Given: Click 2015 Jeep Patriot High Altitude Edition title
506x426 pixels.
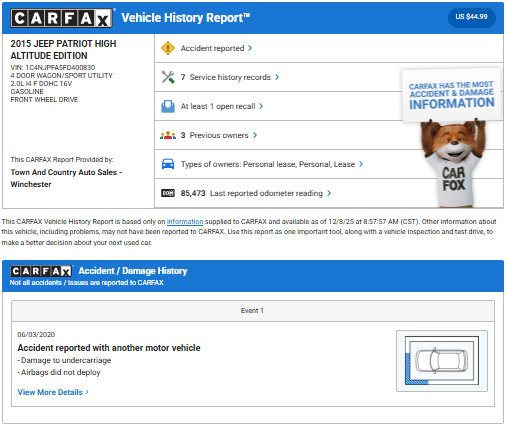Looking at the screenshot, I should (x=63, y=50).
